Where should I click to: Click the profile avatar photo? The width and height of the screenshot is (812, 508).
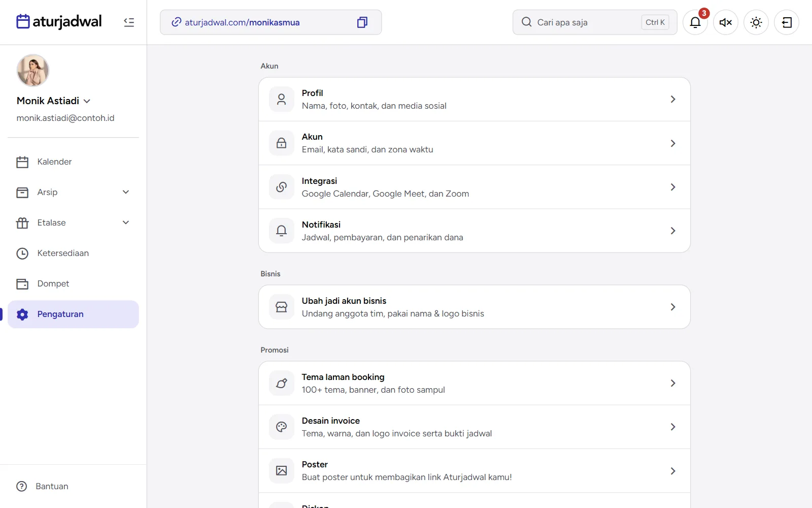pos(33,71)
